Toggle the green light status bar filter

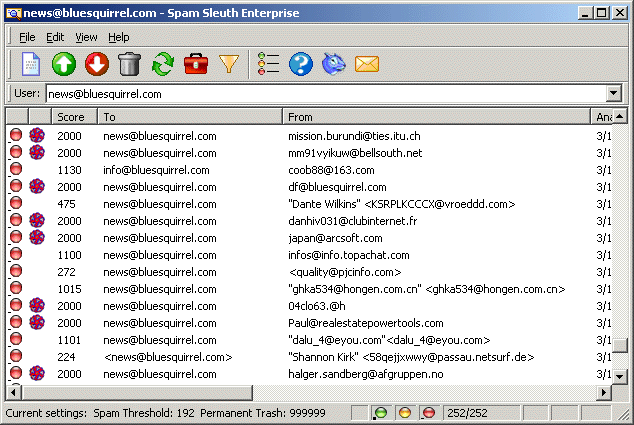pyautogui.click(x=380, y=413)
